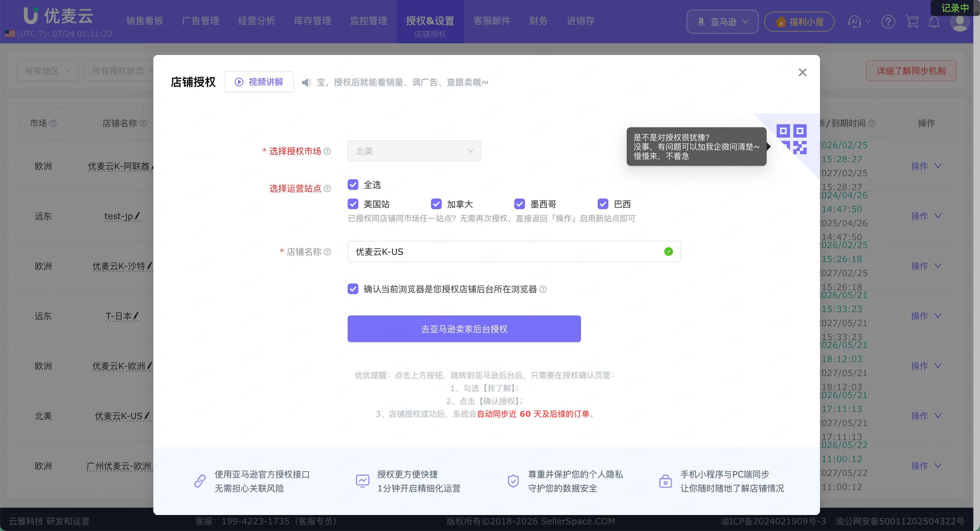This screenshot has height=531, width=980.
Task: Open the AI assistant icon dropdown
Action: (x=859, y=22)
